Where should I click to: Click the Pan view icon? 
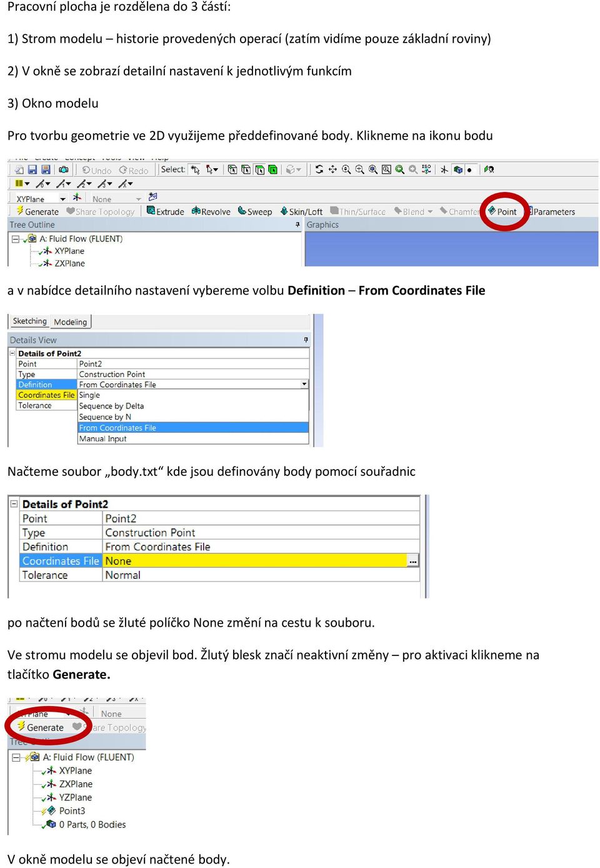coord(332,169)
